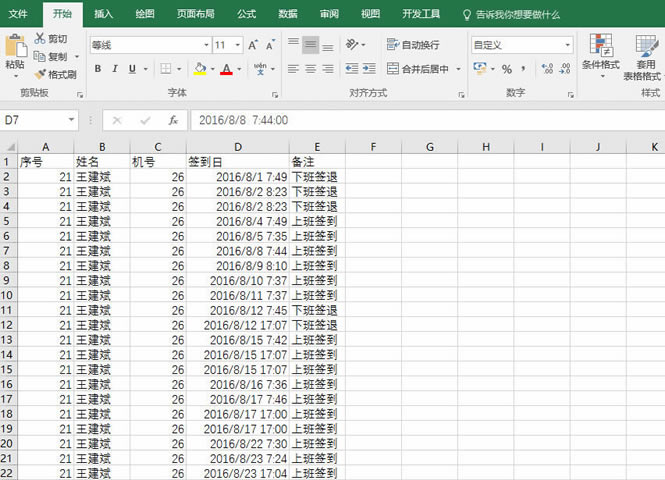Apply borders using the border icon
665x480 pixels.
click(x=166, y=69)
